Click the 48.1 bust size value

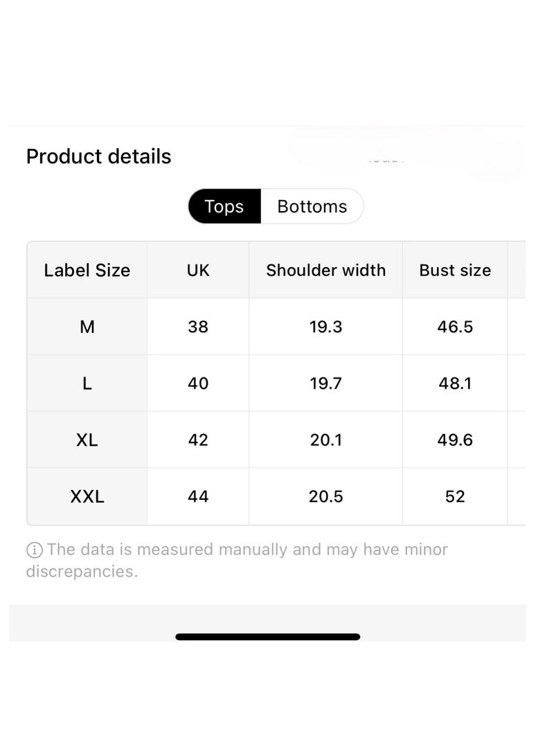click(x=455, y=384)
